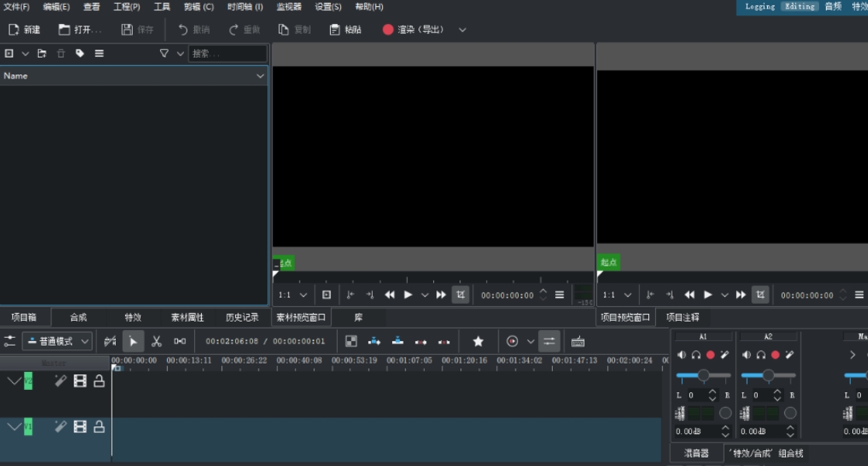Click the headphones solo icon on channel A1
The height and width of the screenshot is (466, 868).
[696, 355]
